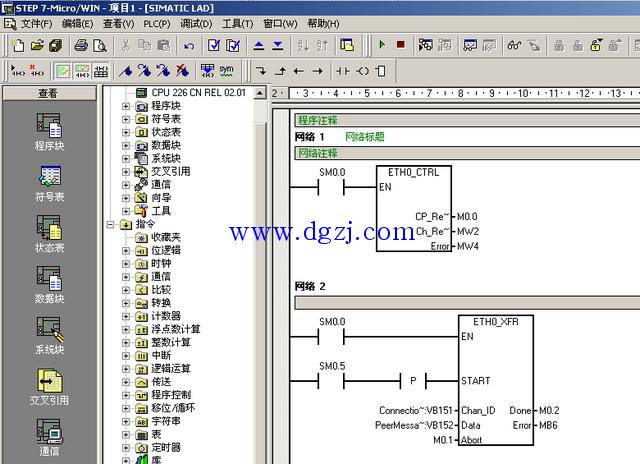Select the CPU 226 CN REL 02.01 item
Viewport: 640px width, 464px height.
(x=198, y=93)
